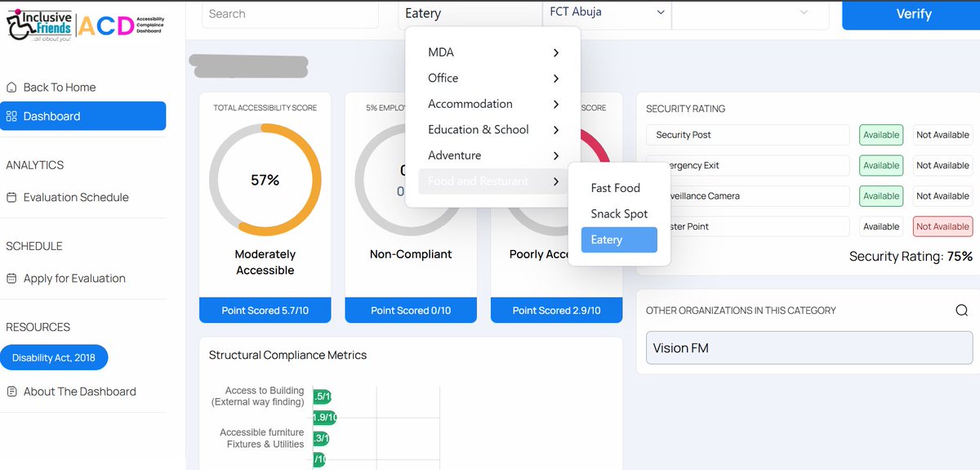Open the FCT Abuja location dropdown
This screenshot has width=980, height=470.
(607, 13)
